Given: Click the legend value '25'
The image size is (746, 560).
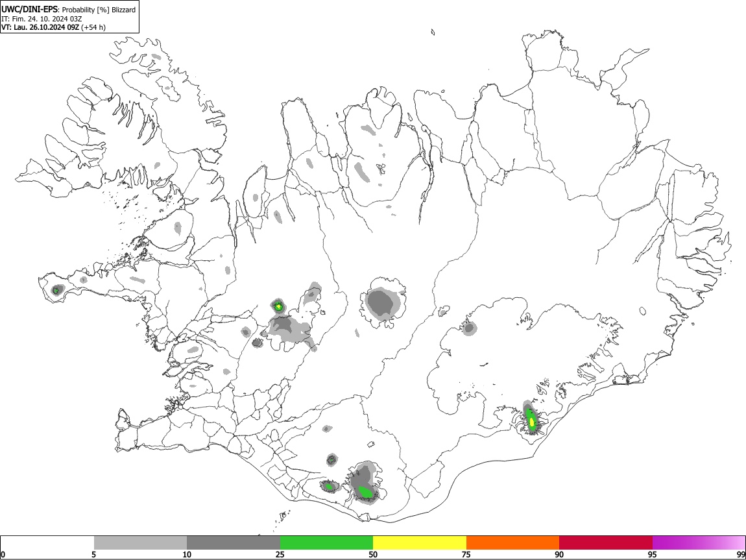Looking at the screenshot, I should coord(280,554).
